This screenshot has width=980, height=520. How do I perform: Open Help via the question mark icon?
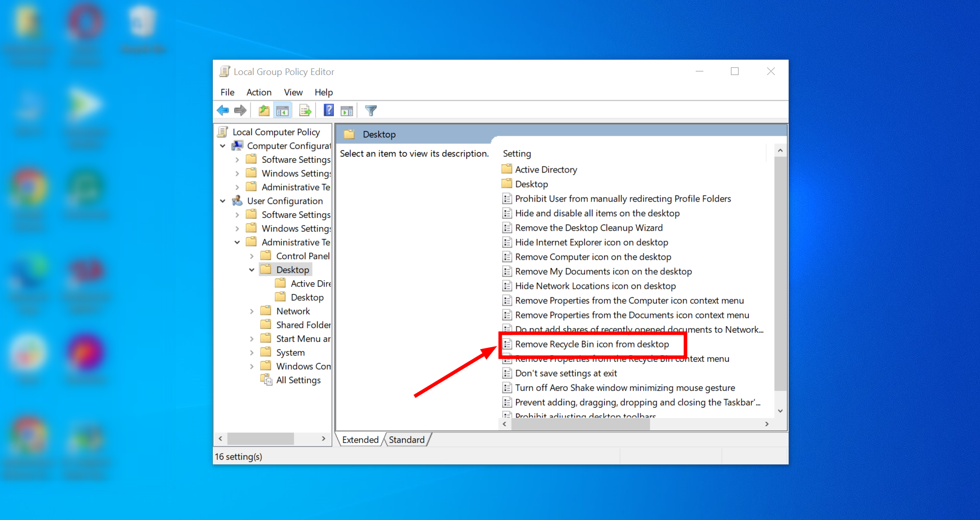[x=328, y=110]
